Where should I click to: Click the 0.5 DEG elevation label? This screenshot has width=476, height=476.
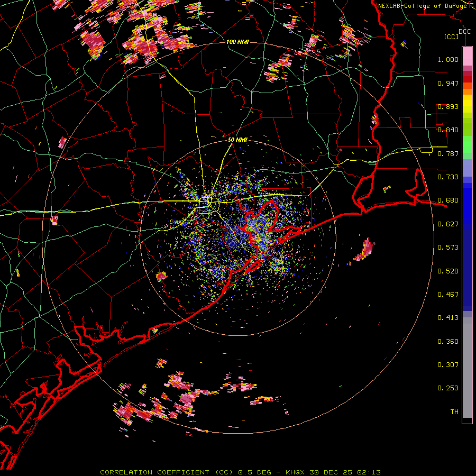(255, 472)
